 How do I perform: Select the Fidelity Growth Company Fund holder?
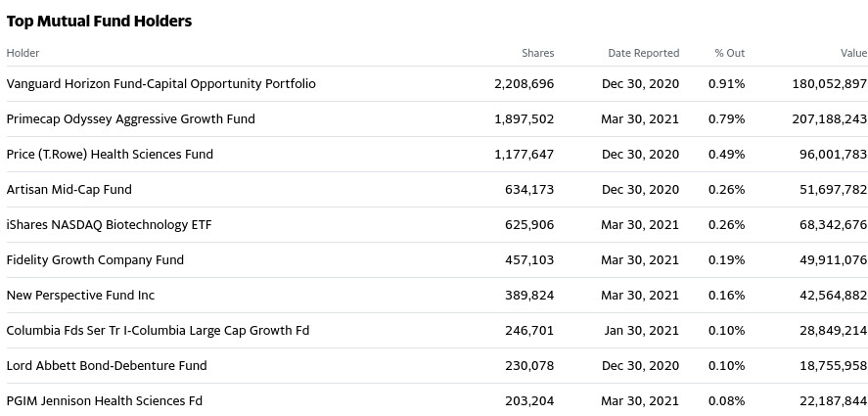(x=95, y=260)
